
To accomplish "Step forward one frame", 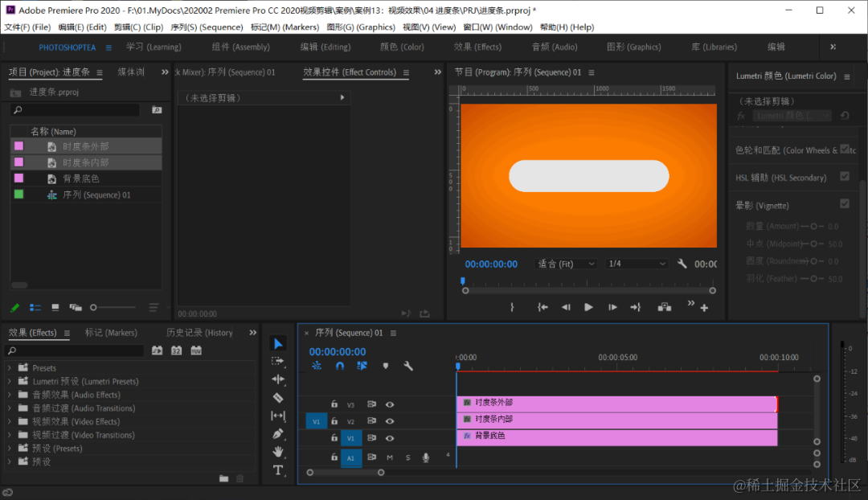I will 612,307.
